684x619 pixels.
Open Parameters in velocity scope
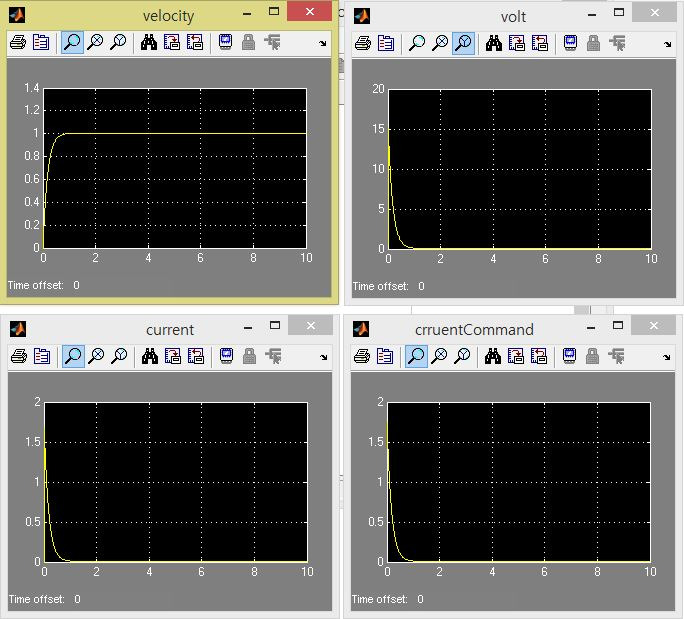point(41,42)
